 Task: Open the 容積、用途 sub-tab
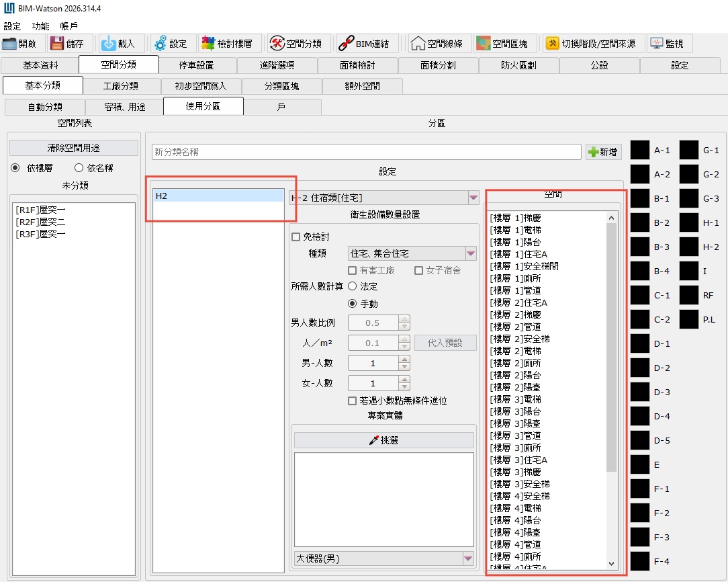(x=124, y=107)
